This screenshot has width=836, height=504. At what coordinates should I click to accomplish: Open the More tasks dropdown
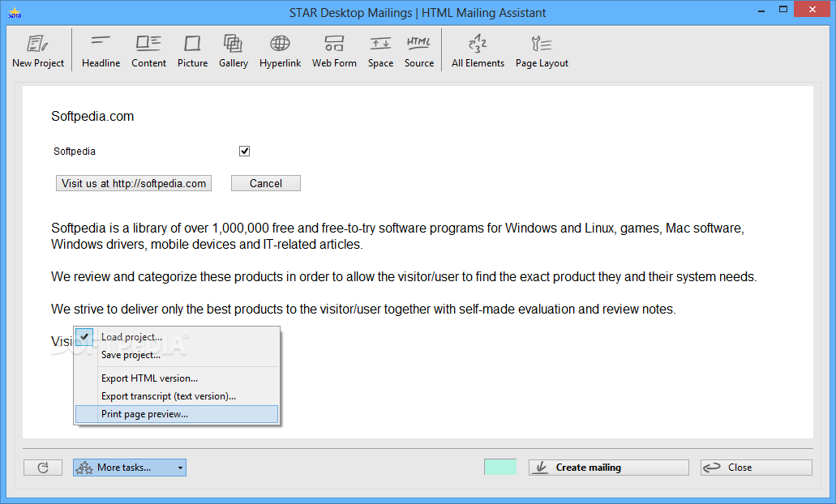130,468
